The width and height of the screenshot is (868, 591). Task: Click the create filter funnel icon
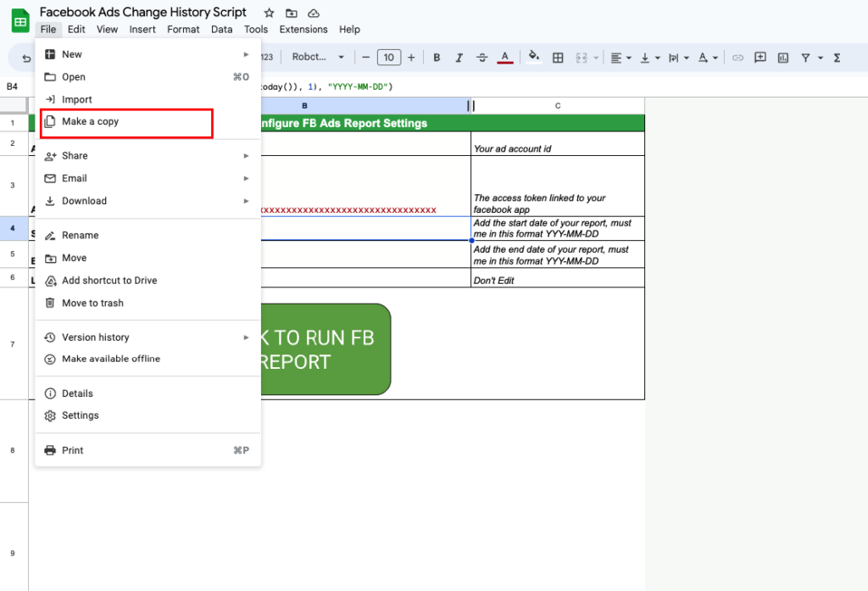pos(805,58)
